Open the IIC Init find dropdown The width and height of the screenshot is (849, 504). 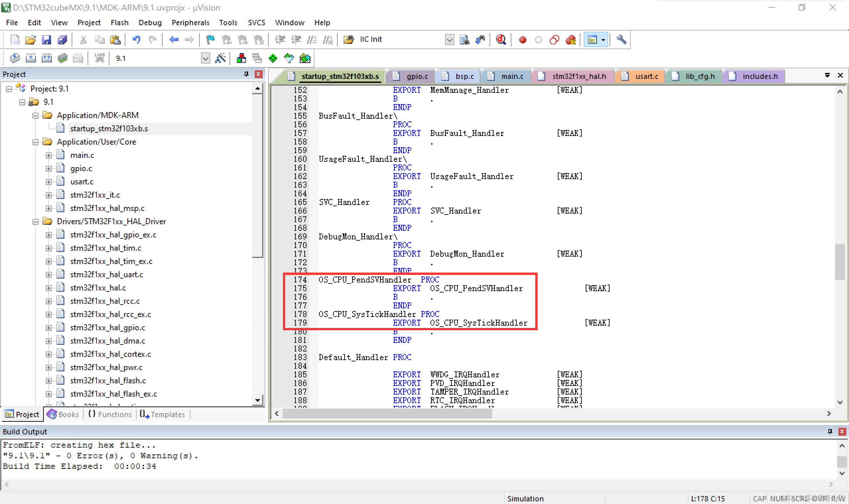point(449,40)
